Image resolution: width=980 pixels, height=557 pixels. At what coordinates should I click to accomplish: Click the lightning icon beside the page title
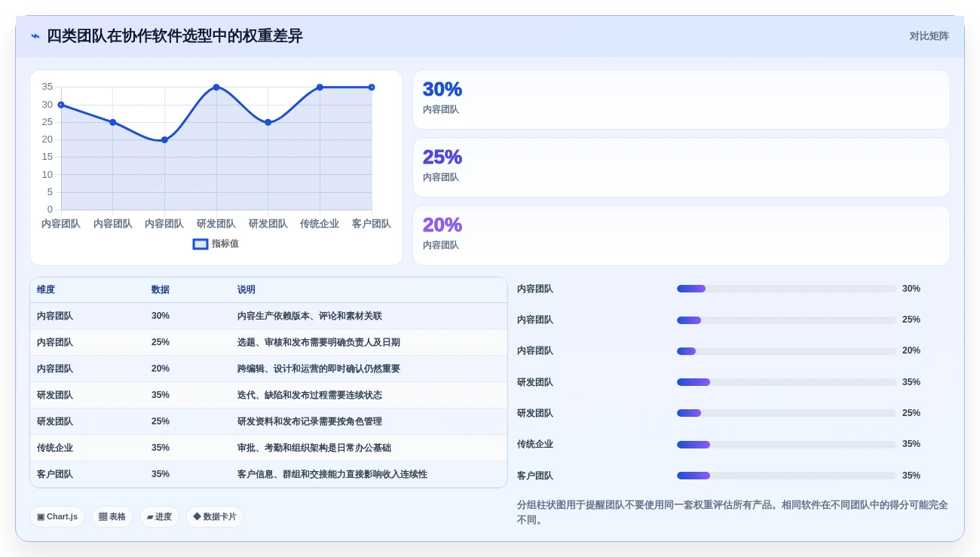[35, 36]
